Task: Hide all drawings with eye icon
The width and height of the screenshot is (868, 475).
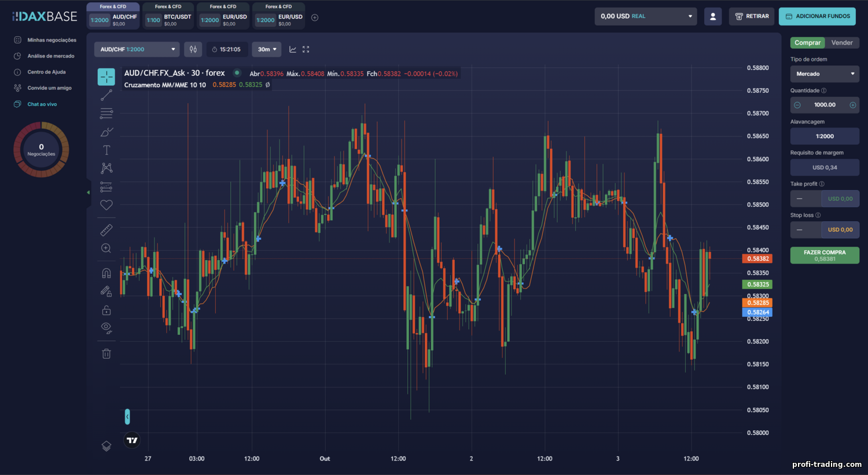Action: tap(106, 328)
